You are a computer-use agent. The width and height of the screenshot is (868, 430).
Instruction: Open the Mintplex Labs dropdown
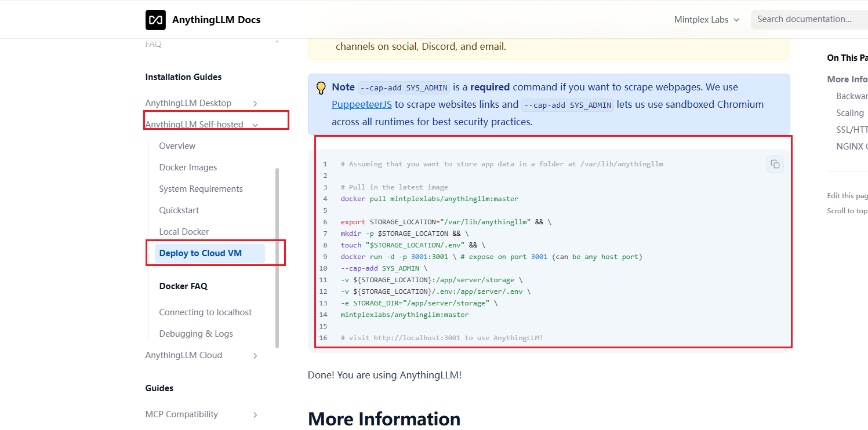pos(707,20)
